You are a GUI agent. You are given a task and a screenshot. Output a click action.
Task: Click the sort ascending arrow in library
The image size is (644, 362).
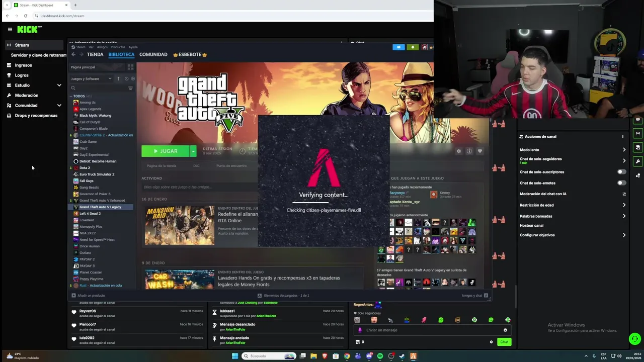[x=119, y=78]
